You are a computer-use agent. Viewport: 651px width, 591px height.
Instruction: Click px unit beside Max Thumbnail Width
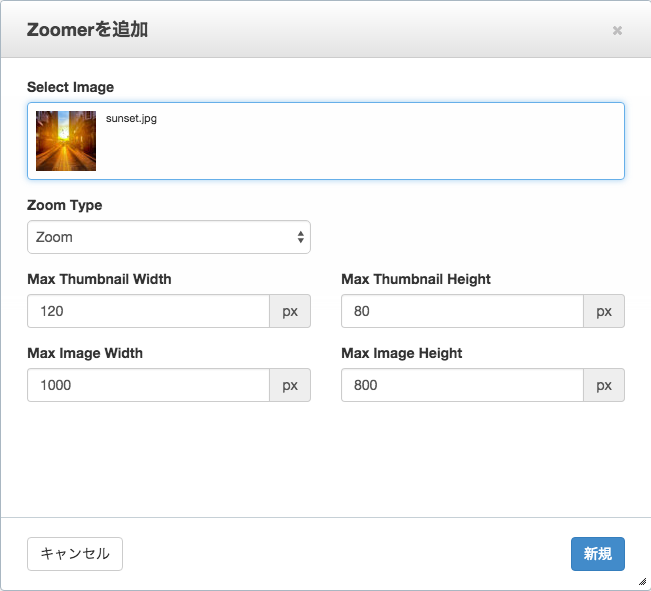tap(290, 311)
